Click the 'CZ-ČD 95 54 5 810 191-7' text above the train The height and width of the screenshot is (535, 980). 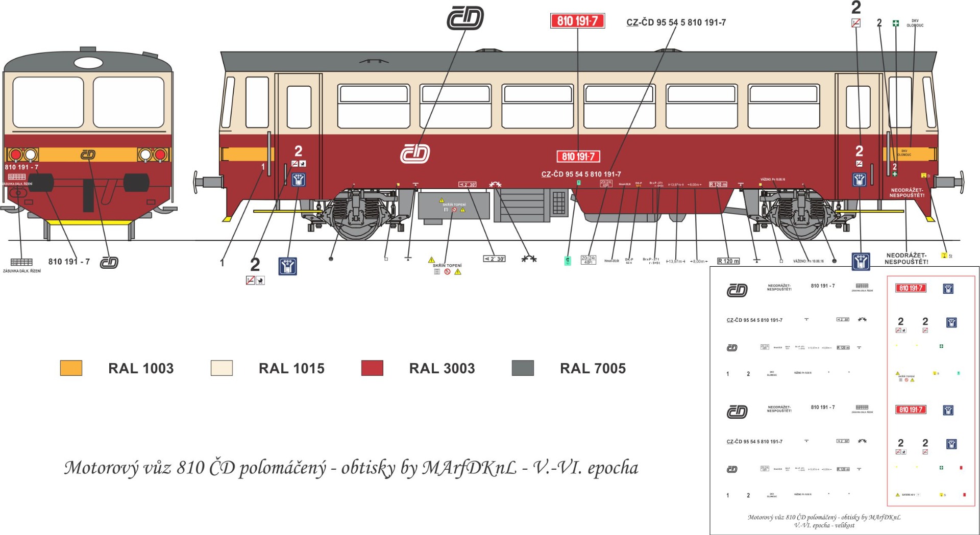(676, 22)
